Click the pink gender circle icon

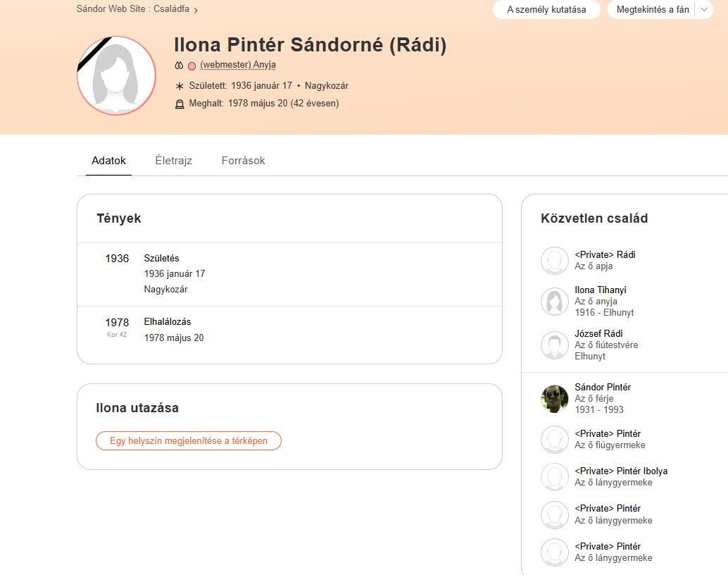pyautogui.click(x=192, y=66)
